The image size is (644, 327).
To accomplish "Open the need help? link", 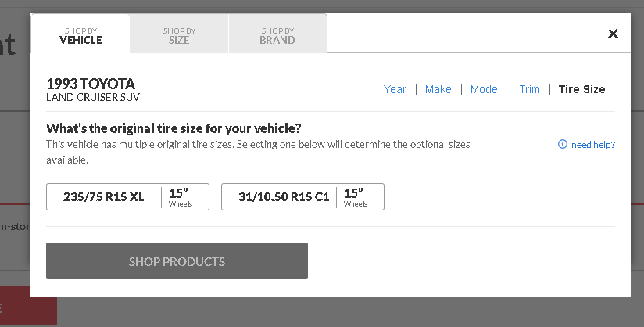I will (x=593, y=145).
